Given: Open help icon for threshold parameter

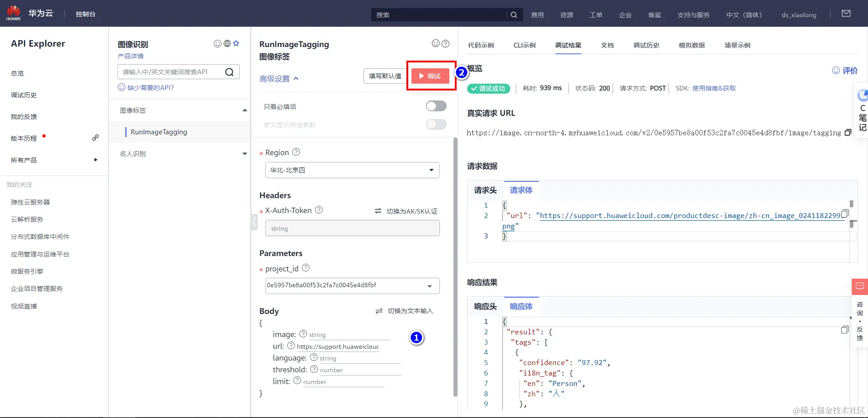Looking at the screenshot, I should (x=314, y=369).
